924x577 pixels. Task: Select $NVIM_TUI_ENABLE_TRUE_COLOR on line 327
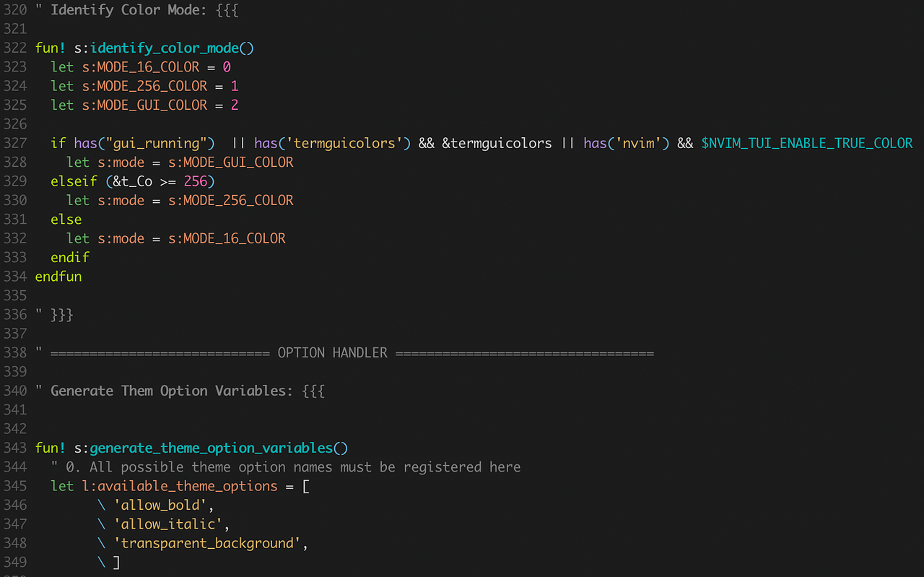(x=806, y=143)
